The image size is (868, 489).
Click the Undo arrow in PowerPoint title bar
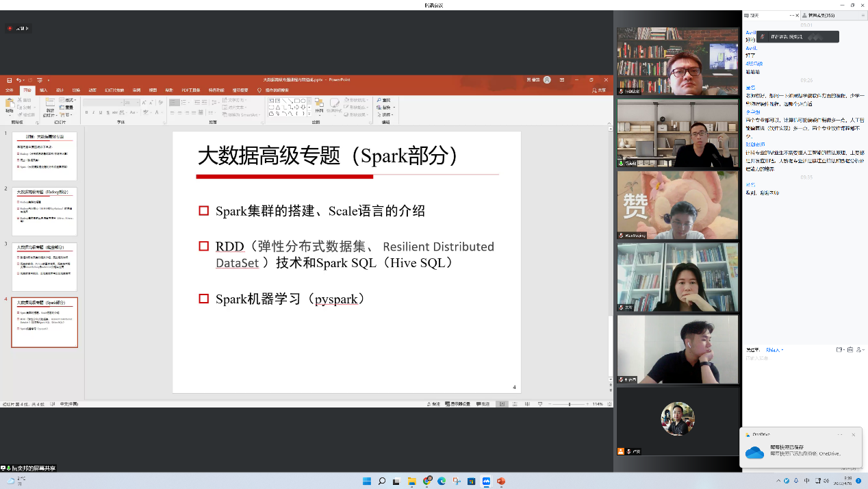pos(18,80)
